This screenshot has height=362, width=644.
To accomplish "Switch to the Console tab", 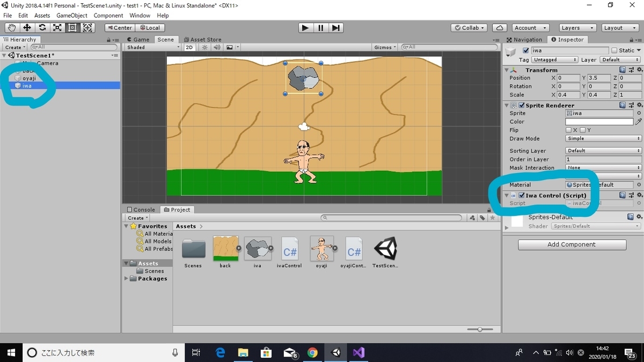I will coord(141,210).
